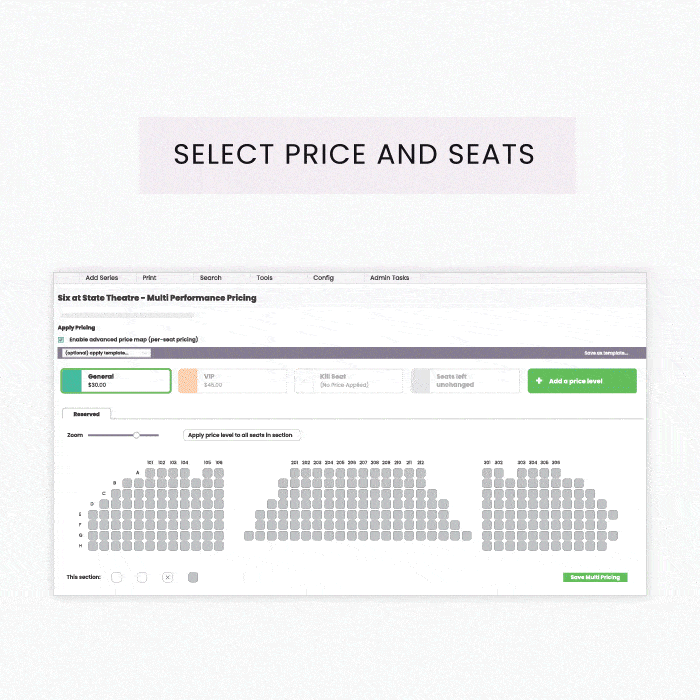The image size is (700, 700).
Task: Open the Config menu
Action: pyautogui.click(x=323, y=278)
